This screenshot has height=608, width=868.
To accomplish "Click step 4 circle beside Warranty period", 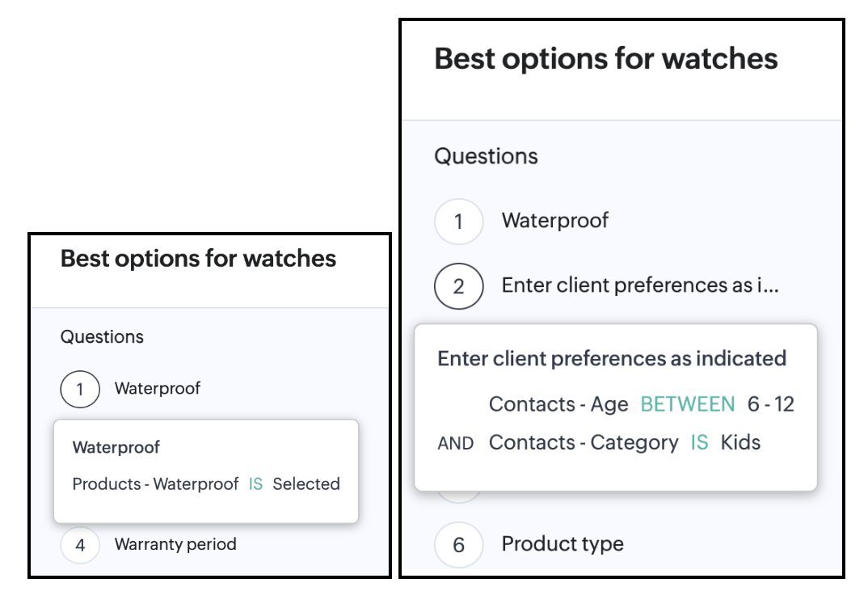I will tap(80, 545).
